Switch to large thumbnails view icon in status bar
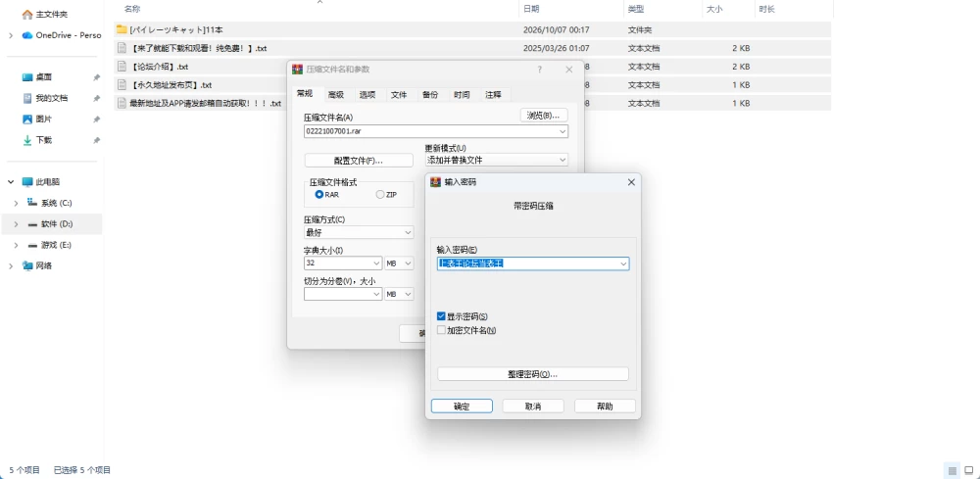Image resolution: width=980 pixels, height=479 pixels. 969,470
